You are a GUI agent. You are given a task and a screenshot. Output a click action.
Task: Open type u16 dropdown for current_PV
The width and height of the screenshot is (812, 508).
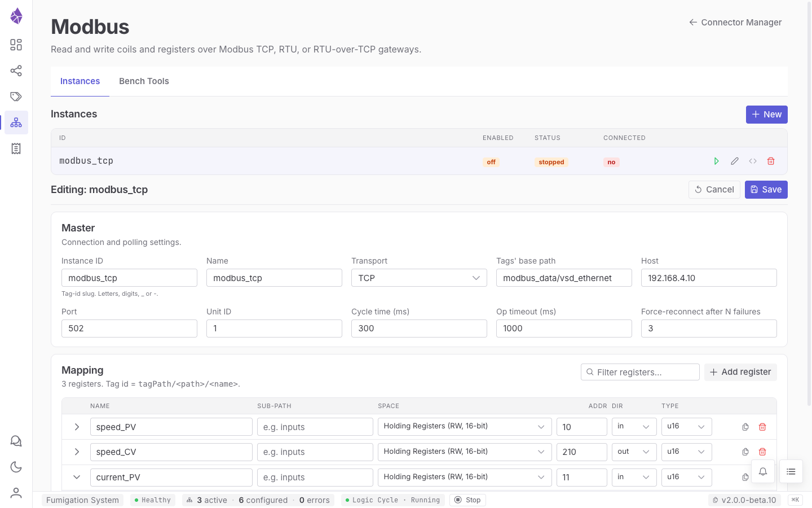pyautogui.click(x=686, y=477)
